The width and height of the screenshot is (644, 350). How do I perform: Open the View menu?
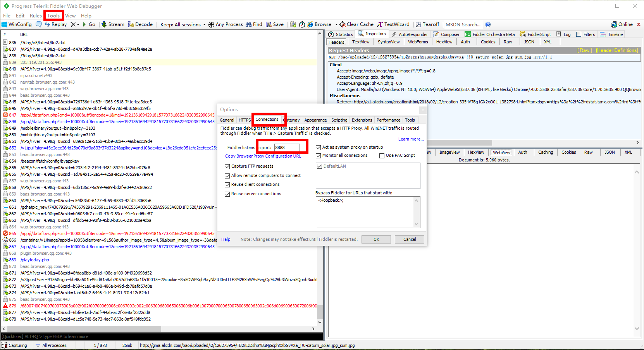click(x=71, y=16)
